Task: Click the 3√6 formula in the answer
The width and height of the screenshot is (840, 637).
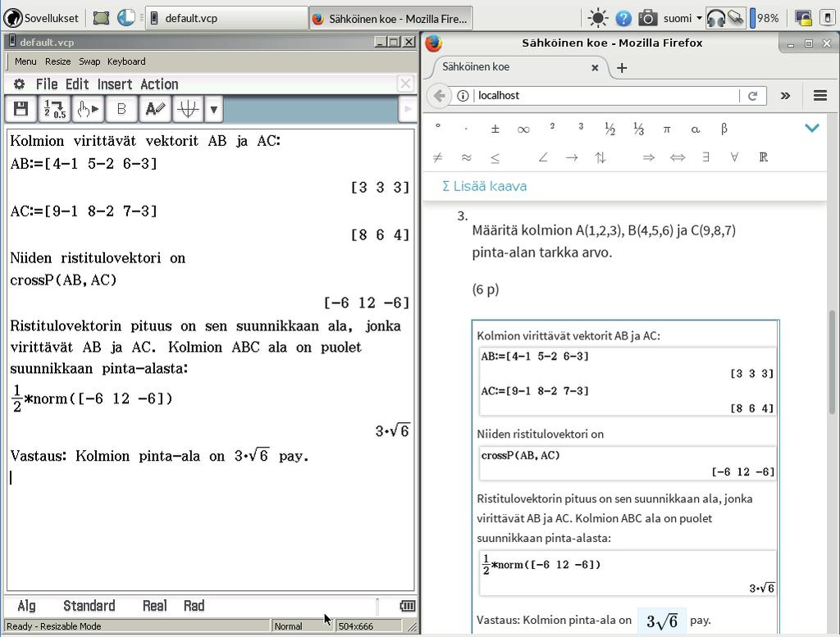Action: click(x=662, y=621)
